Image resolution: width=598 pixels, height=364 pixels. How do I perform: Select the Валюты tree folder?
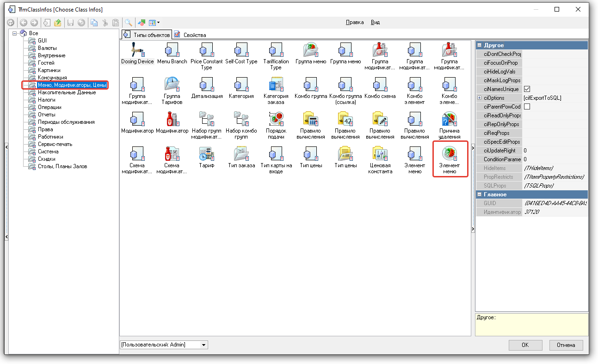[x=47, y=48]
